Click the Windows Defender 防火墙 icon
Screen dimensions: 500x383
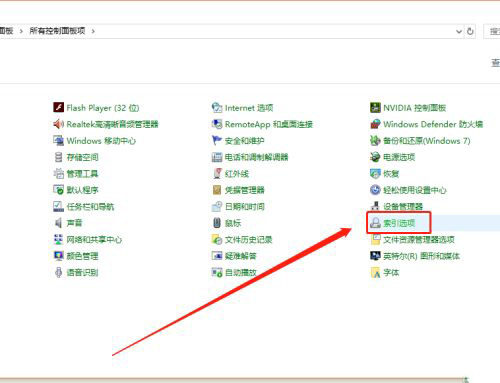tap(375, 124)
